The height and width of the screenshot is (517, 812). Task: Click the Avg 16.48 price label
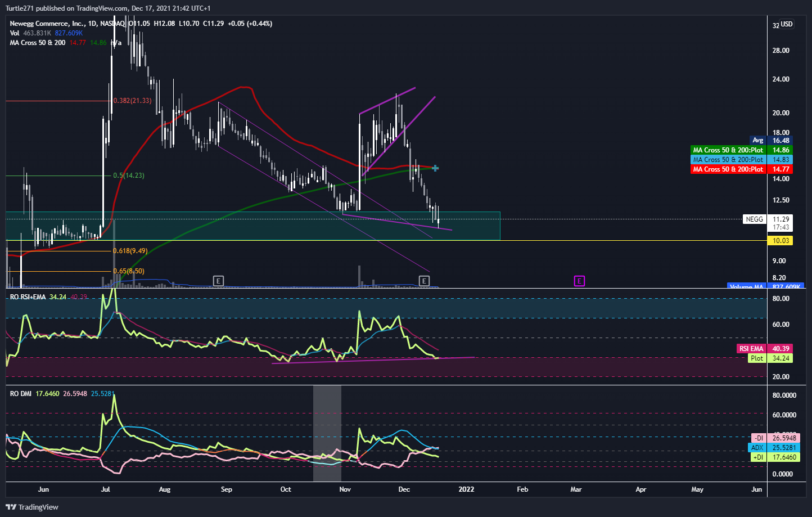[772, 141]
